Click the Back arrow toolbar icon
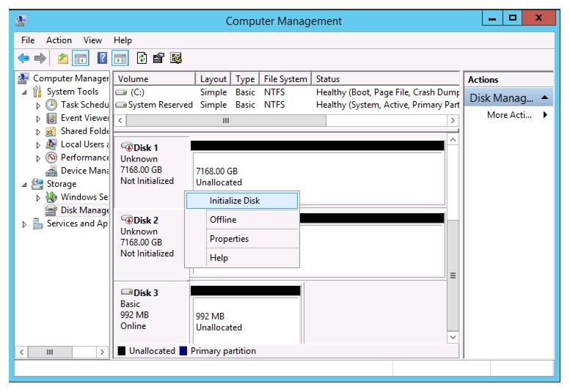 coord(23,58)
